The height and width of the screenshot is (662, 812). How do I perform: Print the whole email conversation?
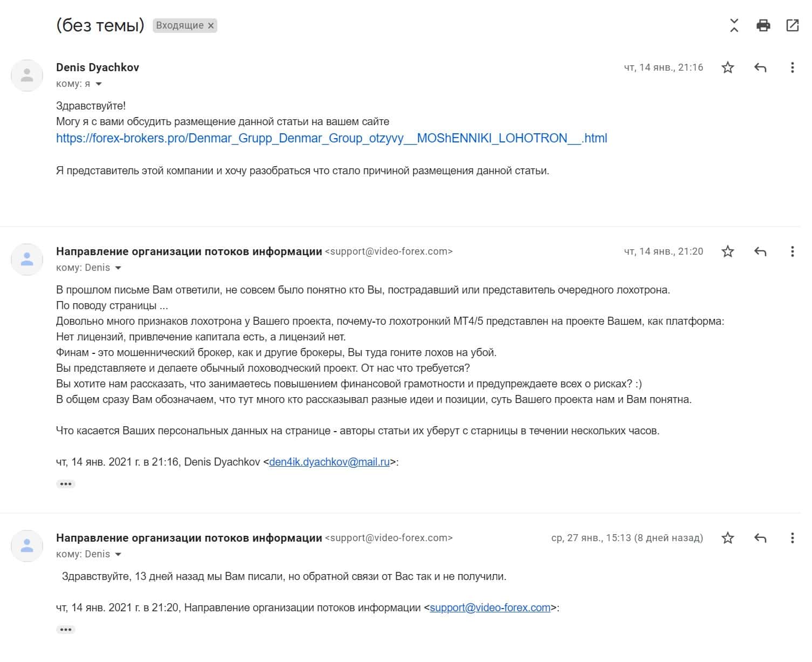[763, 25]
